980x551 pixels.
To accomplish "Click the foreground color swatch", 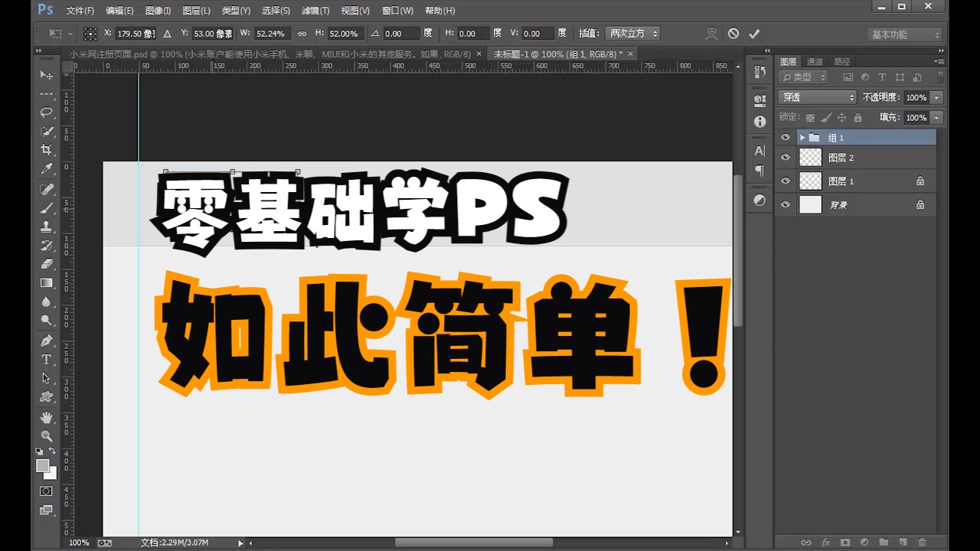I will [43, 466].
